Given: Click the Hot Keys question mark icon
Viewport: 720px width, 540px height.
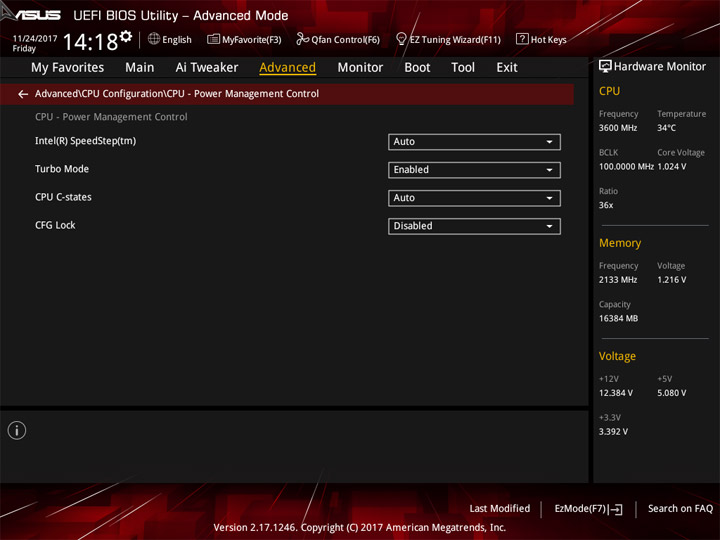Looking at the screenshot, I should click(522, 39).
